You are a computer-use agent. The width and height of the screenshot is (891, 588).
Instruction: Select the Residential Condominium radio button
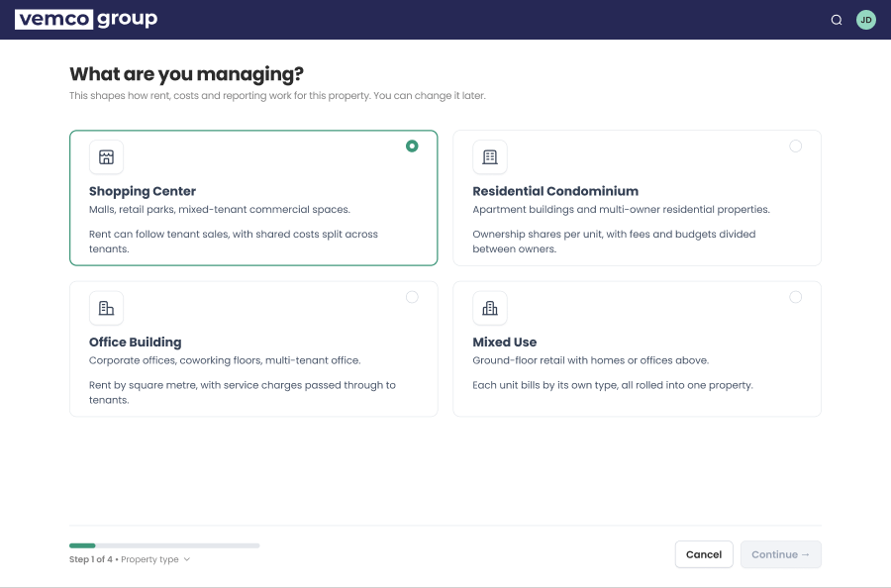point(796,147)
